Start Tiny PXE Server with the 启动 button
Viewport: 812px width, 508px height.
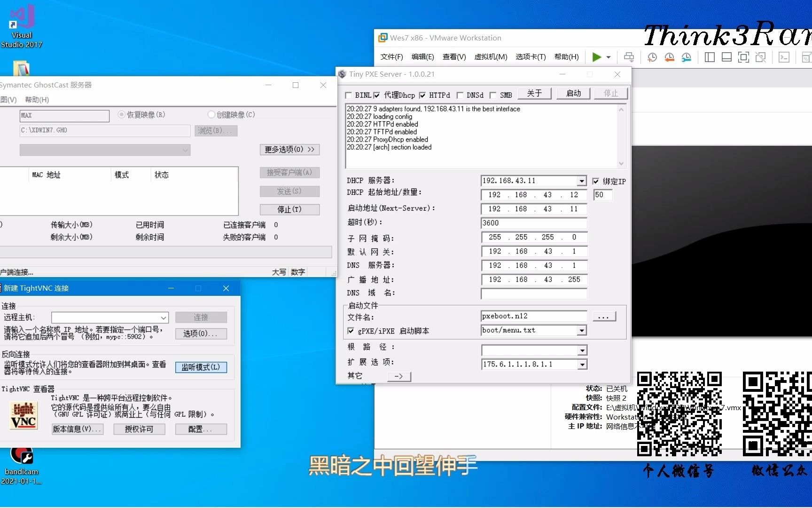[573, 93]
